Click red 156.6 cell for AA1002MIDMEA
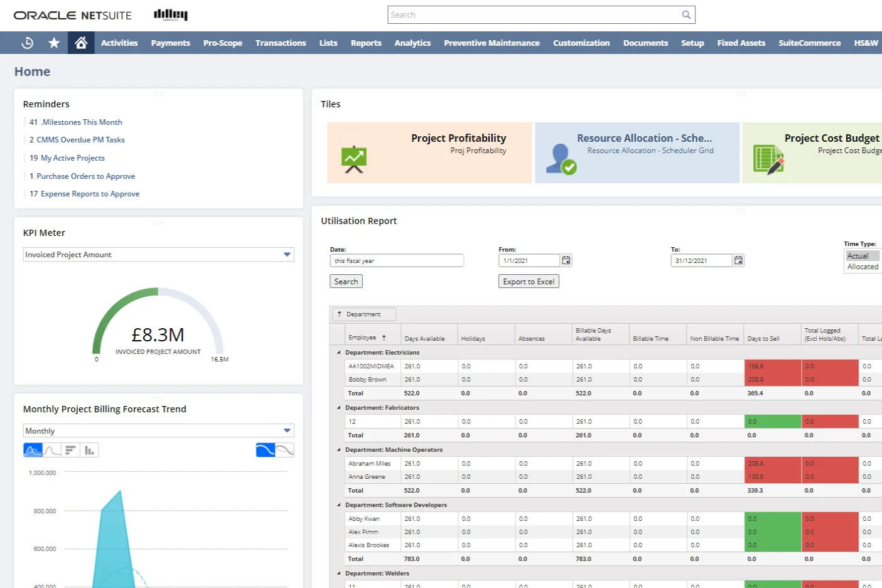Screen dimensions: 882x588 (x=772, y=366)
